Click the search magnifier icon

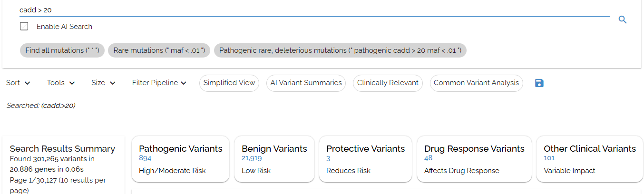pyautogui.click(x=622, y=19)
